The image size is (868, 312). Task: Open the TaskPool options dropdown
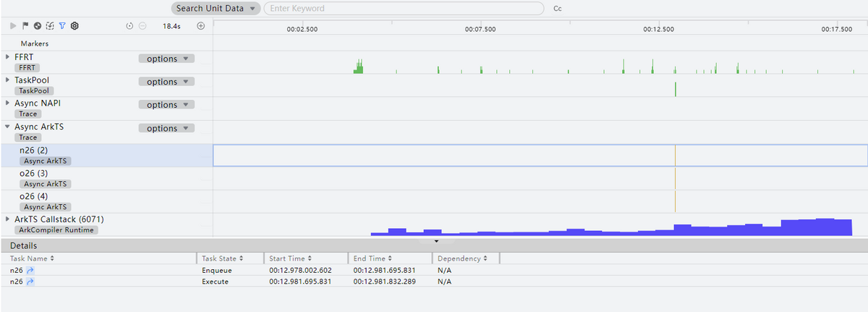(166, 82)
